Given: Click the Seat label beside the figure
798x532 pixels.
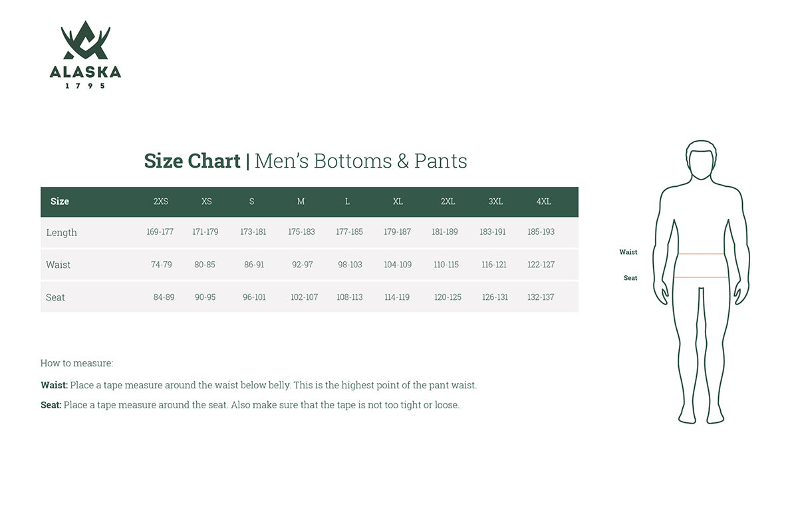Looking at the screenshot, I should [x=630, y=278].
